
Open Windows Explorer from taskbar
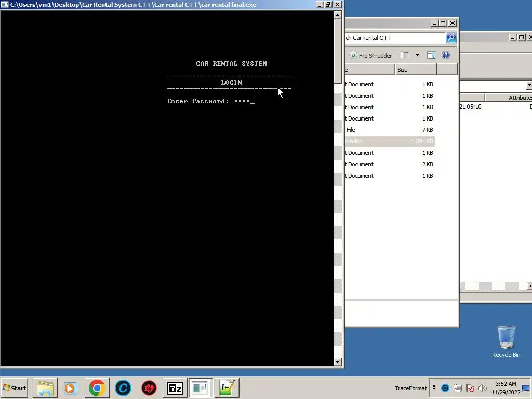pyautogui.click(x=45, y=388)
